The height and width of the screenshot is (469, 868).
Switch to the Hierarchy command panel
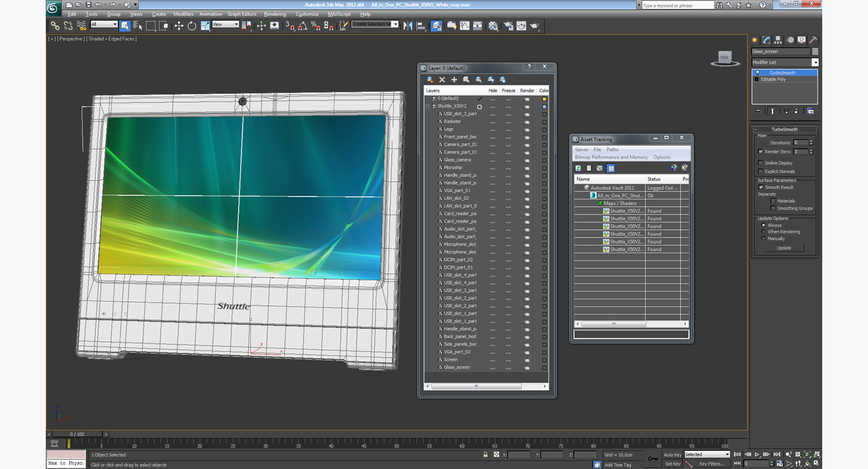coord(778,40)
